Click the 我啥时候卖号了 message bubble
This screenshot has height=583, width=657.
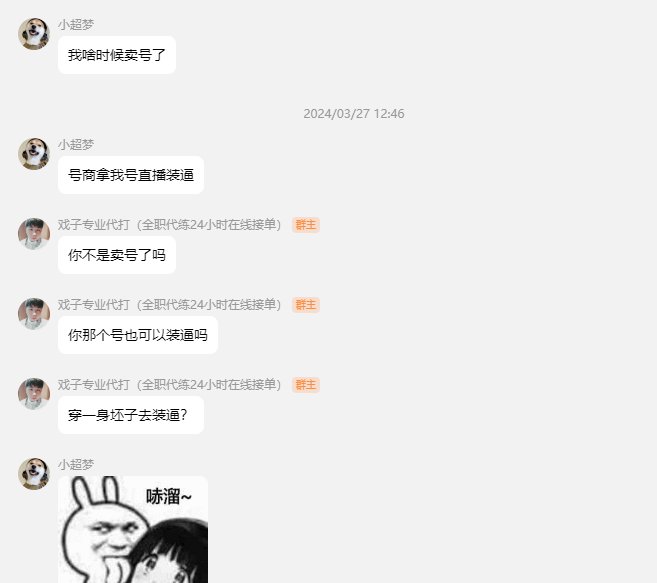coord(117,55)
